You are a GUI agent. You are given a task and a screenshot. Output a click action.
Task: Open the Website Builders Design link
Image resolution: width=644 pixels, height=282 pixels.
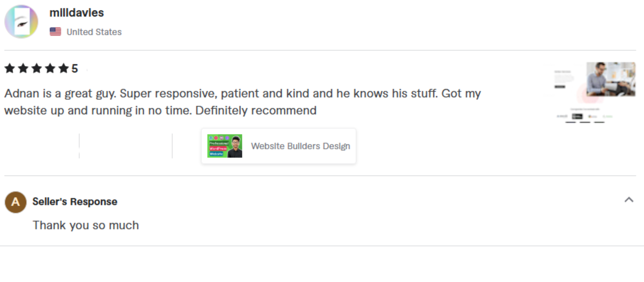click(x=300, y=146)
